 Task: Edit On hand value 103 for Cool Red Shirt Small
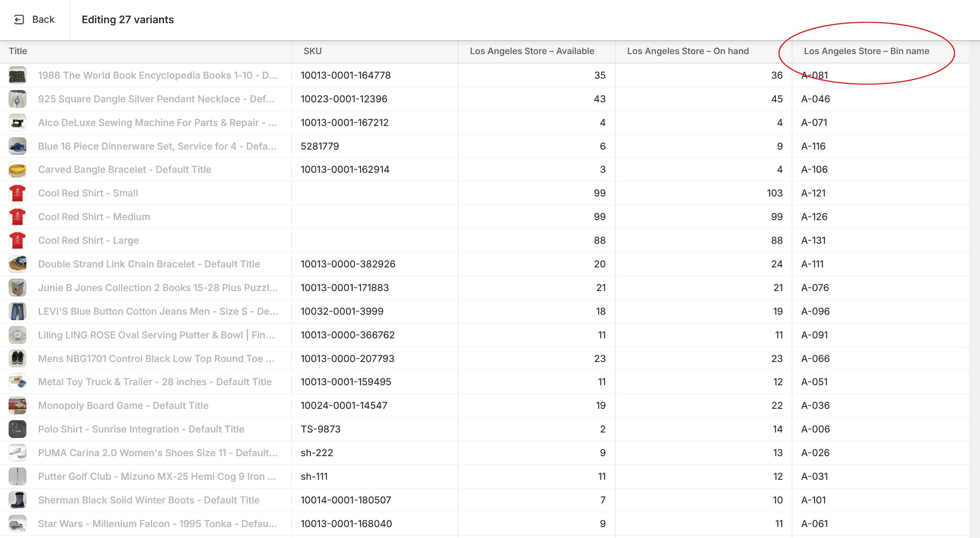(x=704, y=193)
